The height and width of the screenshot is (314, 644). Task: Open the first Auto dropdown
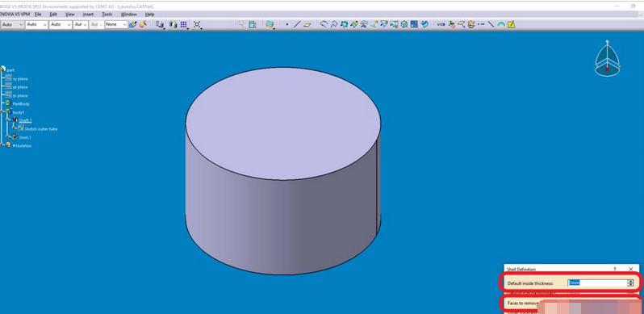pyautogui.click(x=12, y=25)
